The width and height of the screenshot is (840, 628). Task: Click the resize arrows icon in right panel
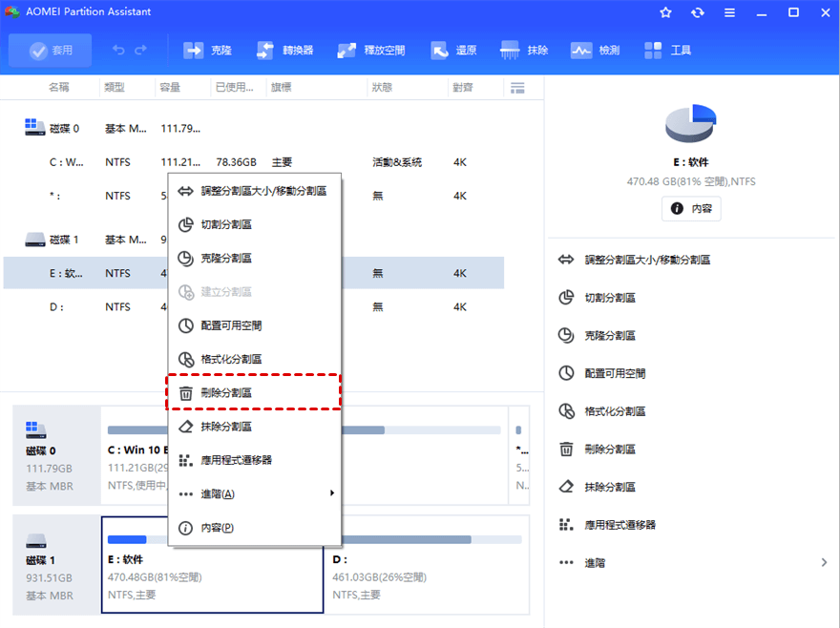pyautogui.click(x=566, y=260)
